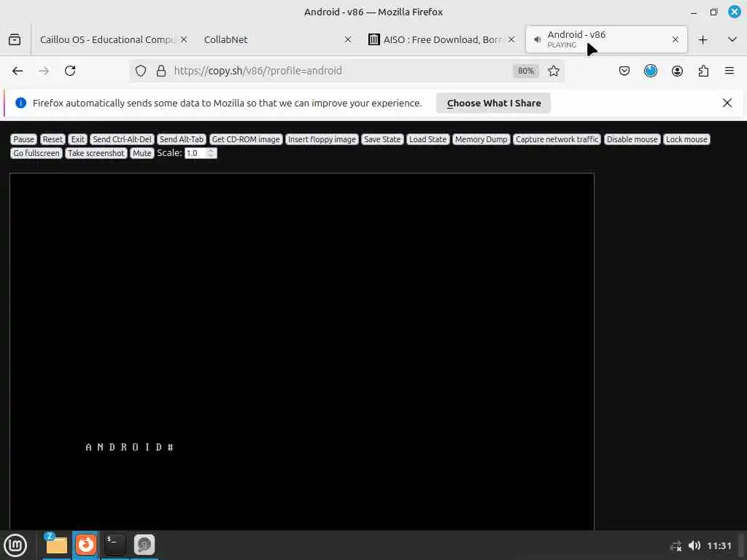The width and height of the screenshot is (747, 560).
Task: Expand the list all tabs chevron
Action: (x=732, y=39)
